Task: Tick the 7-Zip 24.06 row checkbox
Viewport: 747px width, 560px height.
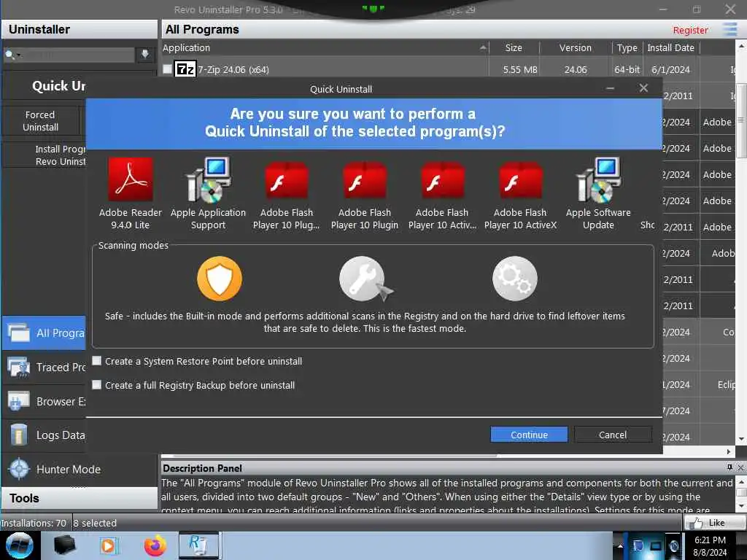Action: point(167,69)
